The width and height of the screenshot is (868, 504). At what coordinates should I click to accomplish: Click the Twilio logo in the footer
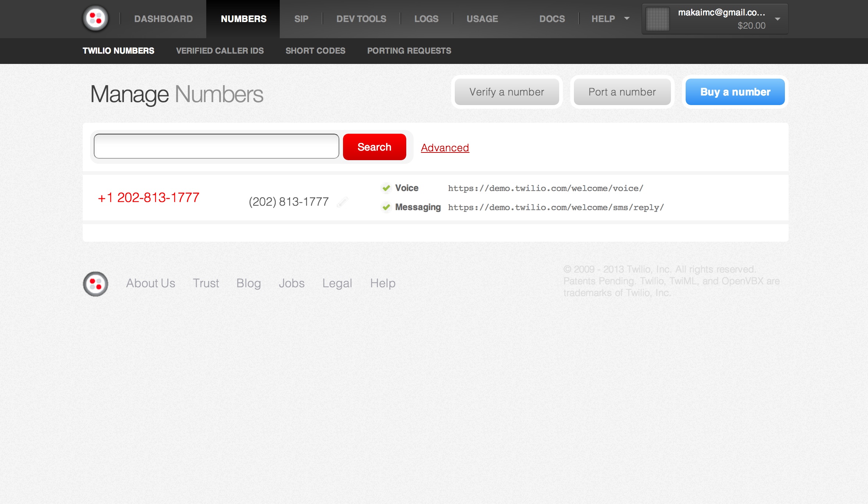[x=96, y=284]
